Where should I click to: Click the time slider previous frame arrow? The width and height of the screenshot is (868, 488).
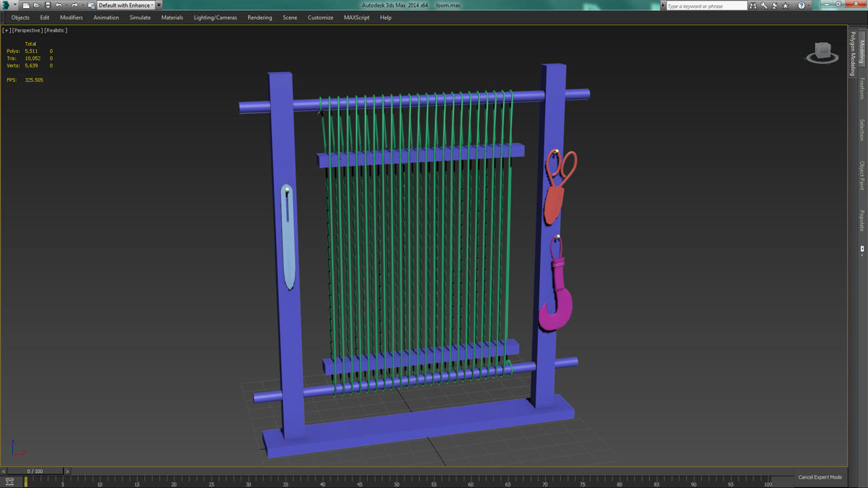(3, 471)
